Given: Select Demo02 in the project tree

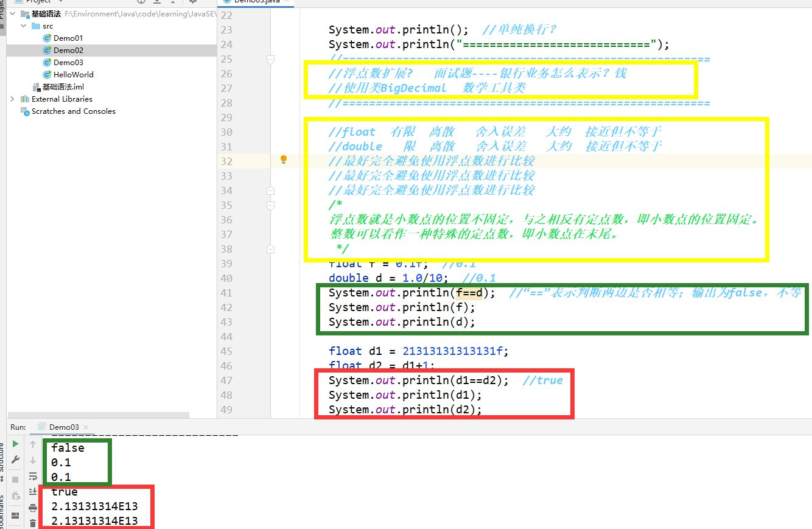Looking at the screenshot, I should 68,50.
